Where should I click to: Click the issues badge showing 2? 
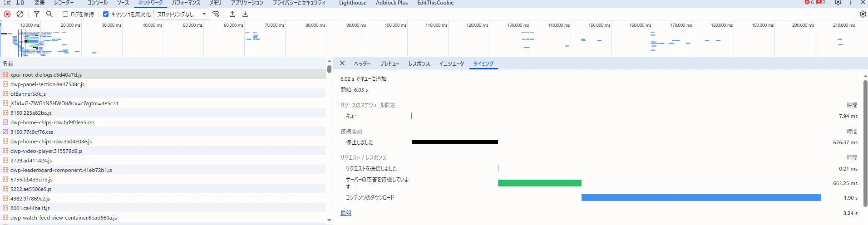[x=821, y=2]
